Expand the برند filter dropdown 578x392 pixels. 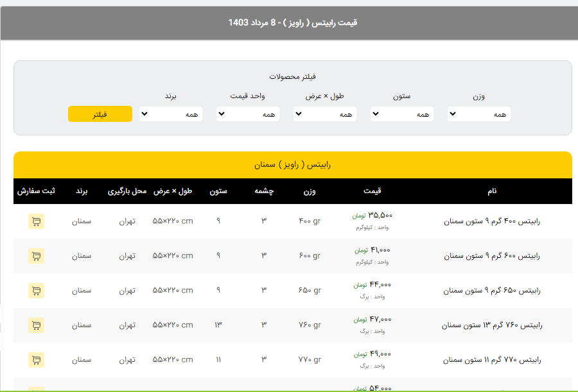171,114
